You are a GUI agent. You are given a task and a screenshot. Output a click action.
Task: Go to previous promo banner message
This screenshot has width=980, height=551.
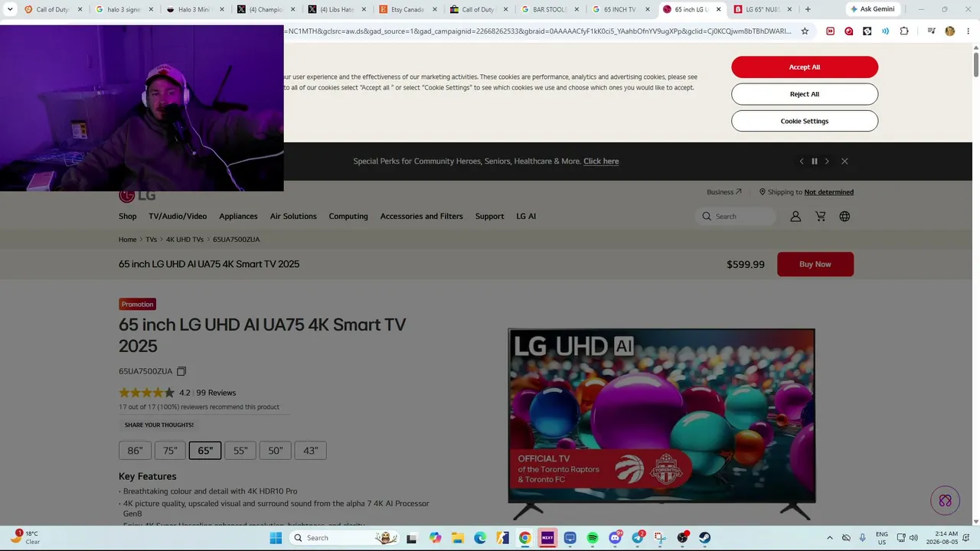click(802, 161)
